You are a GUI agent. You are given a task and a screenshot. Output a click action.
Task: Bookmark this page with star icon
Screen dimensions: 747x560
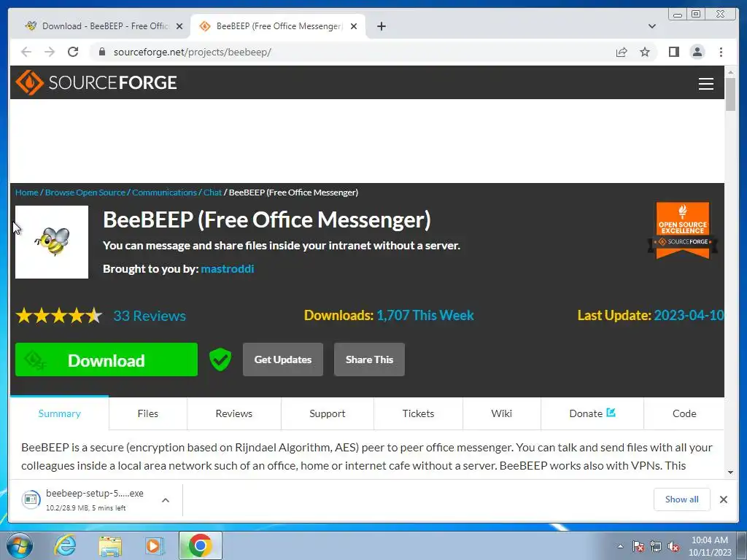[645, 52]
